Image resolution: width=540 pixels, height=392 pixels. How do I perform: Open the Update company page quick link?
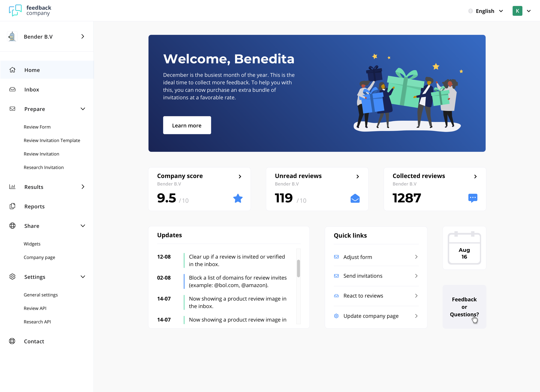click(376, 316)
